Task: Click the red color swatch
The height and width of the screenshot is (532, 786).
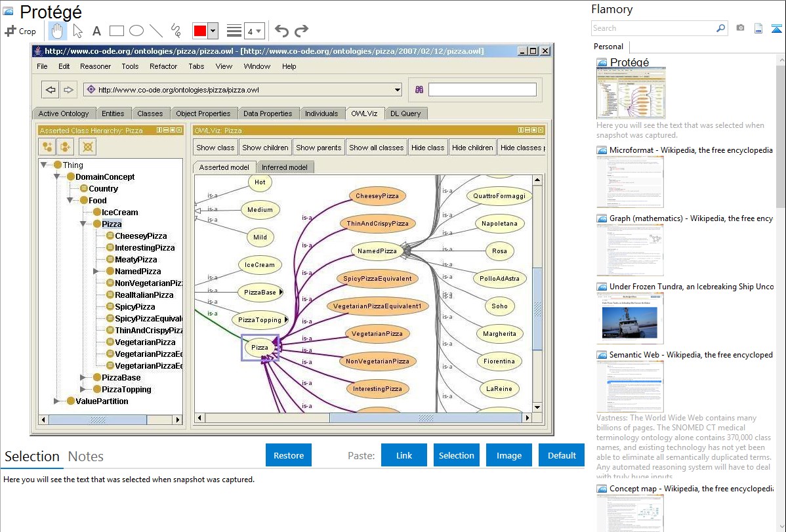Action: [x=200, y=31]
